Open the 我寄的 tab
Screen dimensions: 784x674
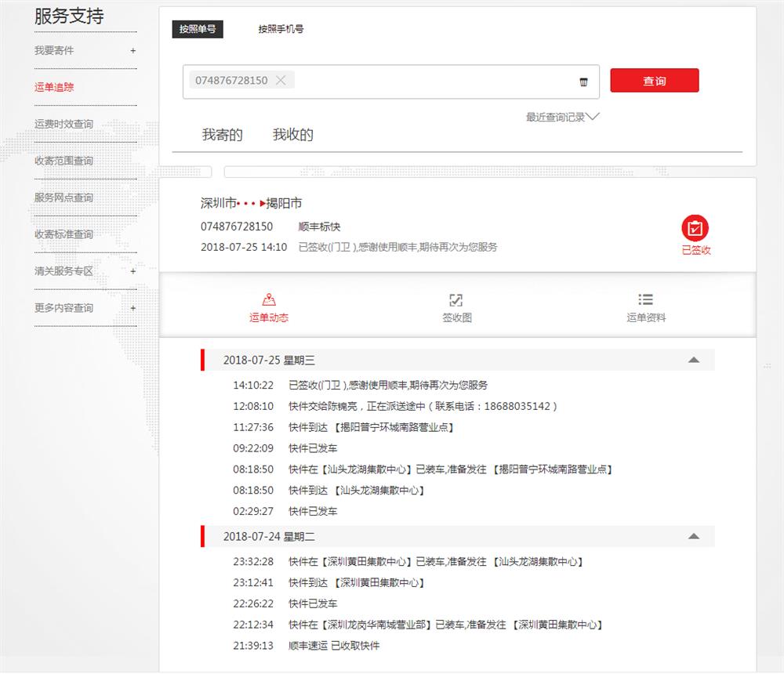(x=222, y=135)
